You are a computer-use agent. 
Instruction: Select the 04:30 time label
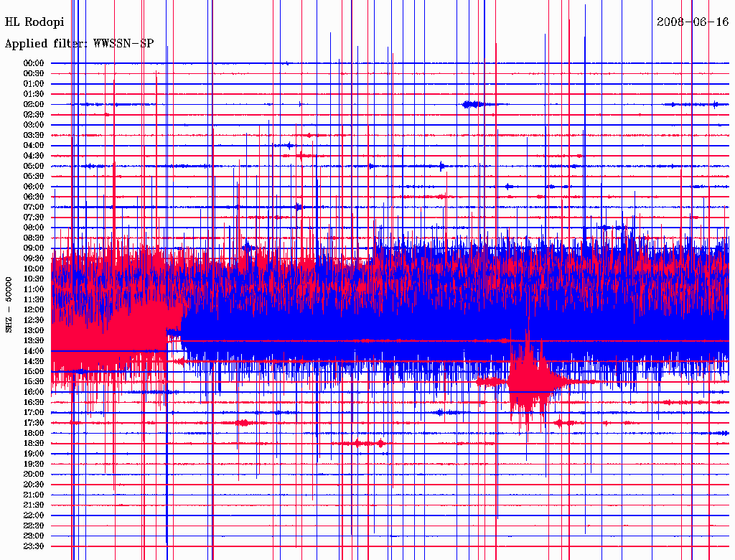(x=34, y=156)
